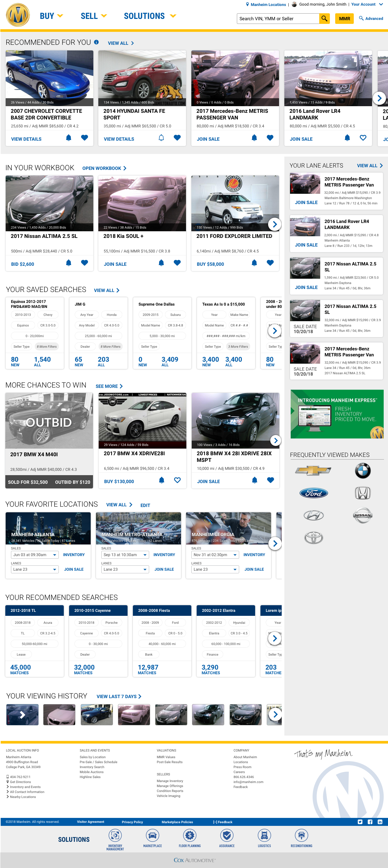
Task: Next arrow on Recommended For You carousel
Action: tap(379, 98)
